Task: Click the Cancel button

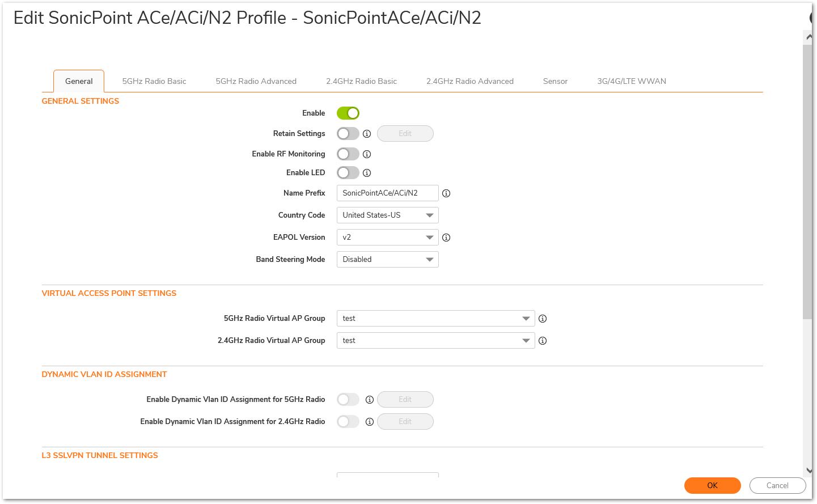Action: [777, 485]
